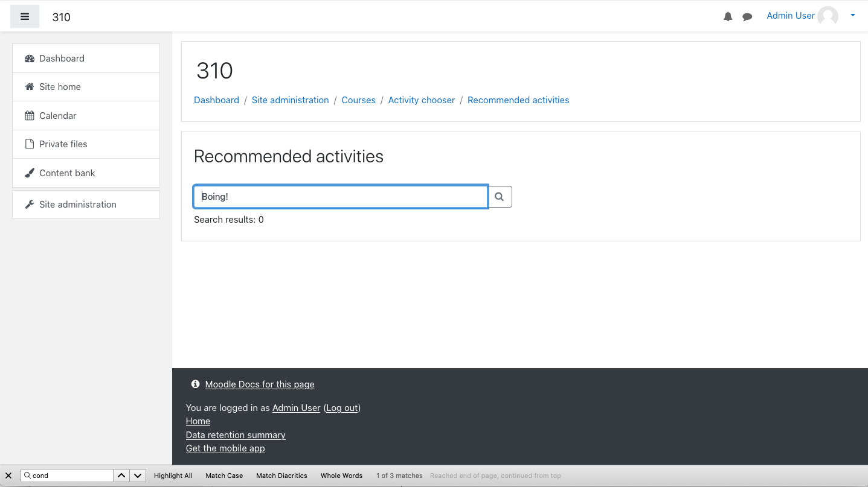Viewport: 868px width, 487px height.
Task: Open Site administration in the side navigation
Action: point(86,205)
